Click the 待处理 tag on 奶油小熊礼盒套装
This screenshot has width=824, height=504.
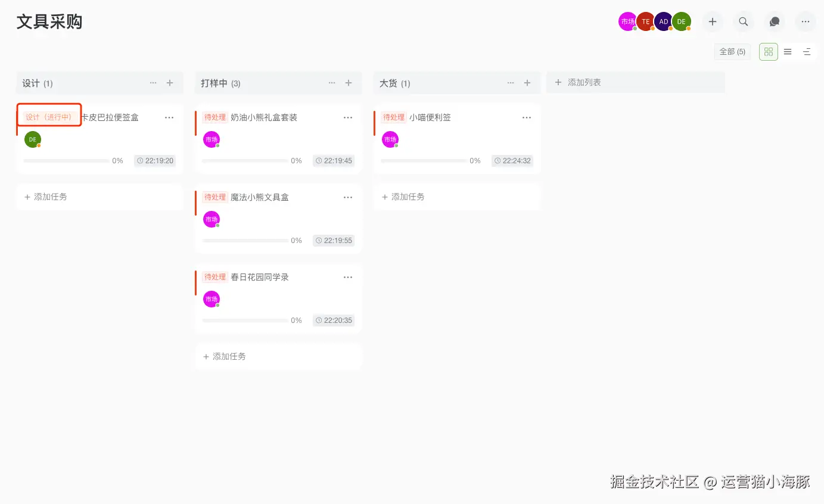pos(215,117)
